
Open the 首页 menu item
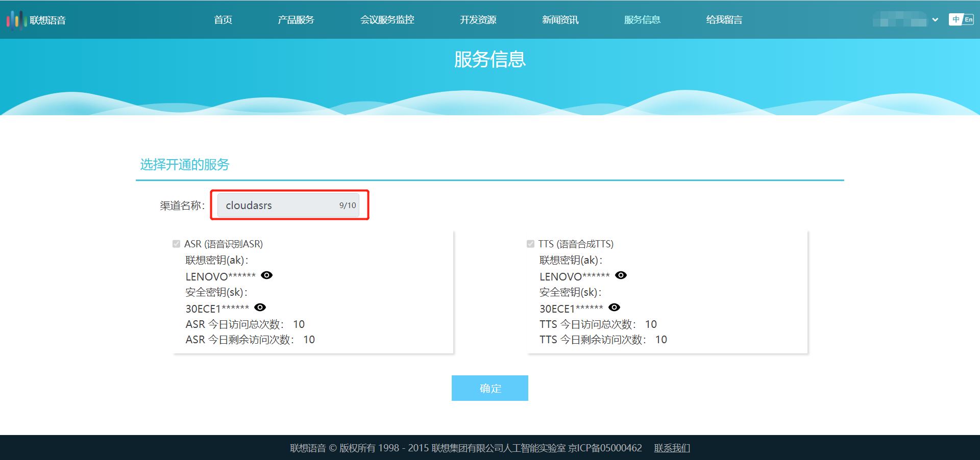pyautogui.click(x=223, y=20)
